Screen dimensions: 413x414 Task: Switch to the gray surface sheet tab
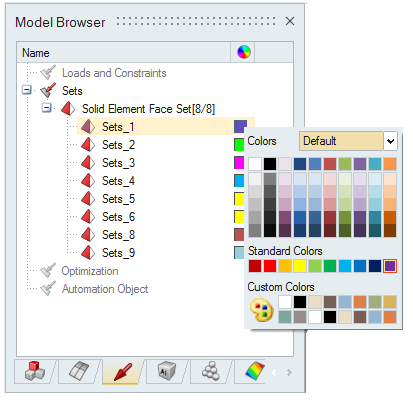pyautogui.click(x=79, y=371)
